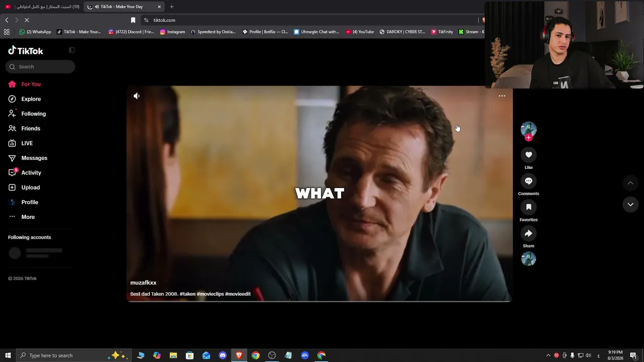Open the Friends section
Screen dimensions: 644x362
point(31,128)
